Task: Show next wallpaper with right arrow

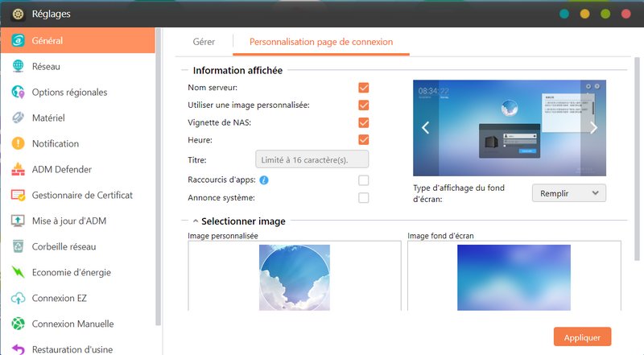Action: [x=593, y=128]
